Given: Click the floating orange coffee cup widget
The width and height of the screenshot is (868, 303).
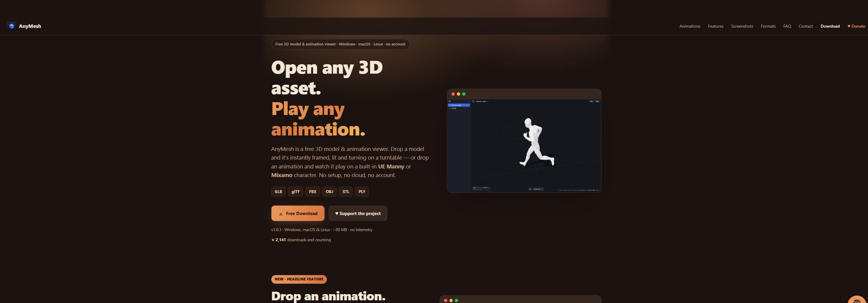Looking at the screenshot, I should (x=858, y=299).
